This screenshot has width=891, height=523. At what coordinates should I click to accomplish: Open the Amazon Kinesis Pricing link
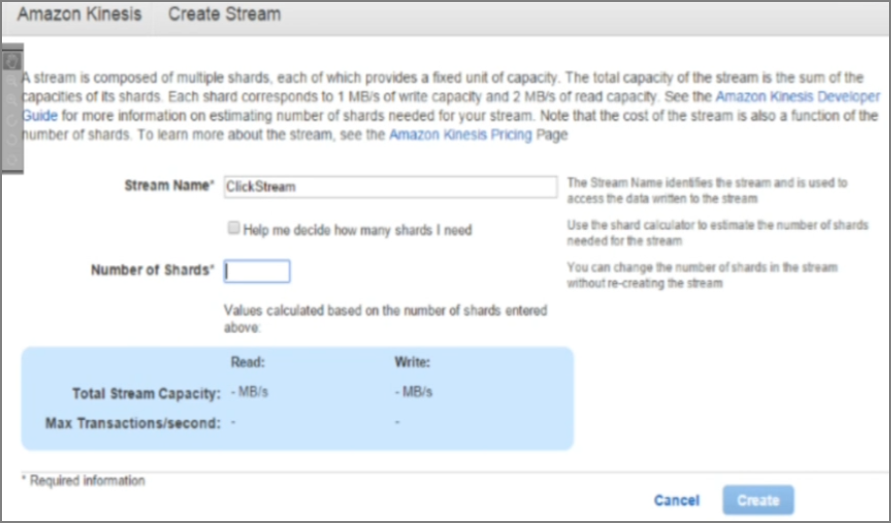pyautogui.click(x=460, y=135)
